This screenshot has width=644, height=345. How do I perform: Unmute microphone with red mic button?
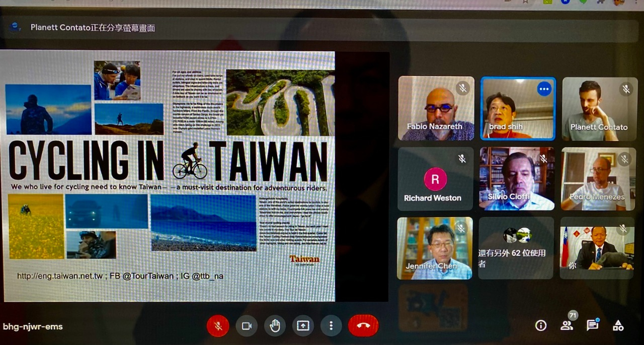click(218, 326)
